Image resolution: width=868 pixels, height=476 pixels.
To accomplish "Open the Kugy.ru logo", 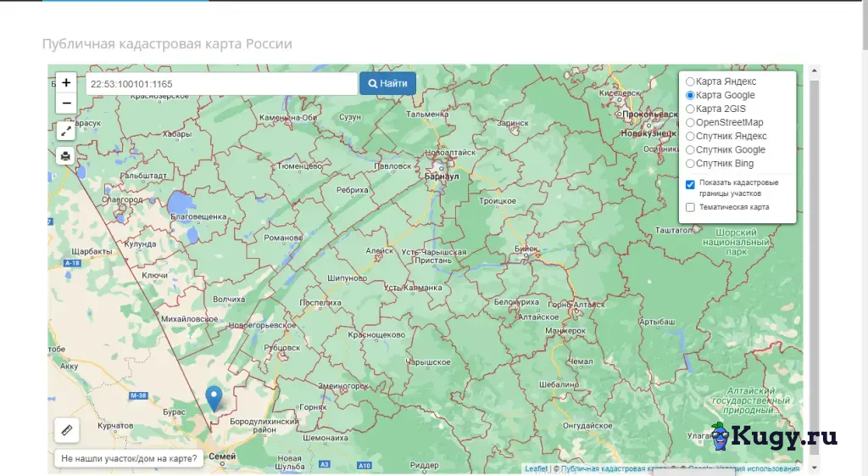I will [774, 436].
